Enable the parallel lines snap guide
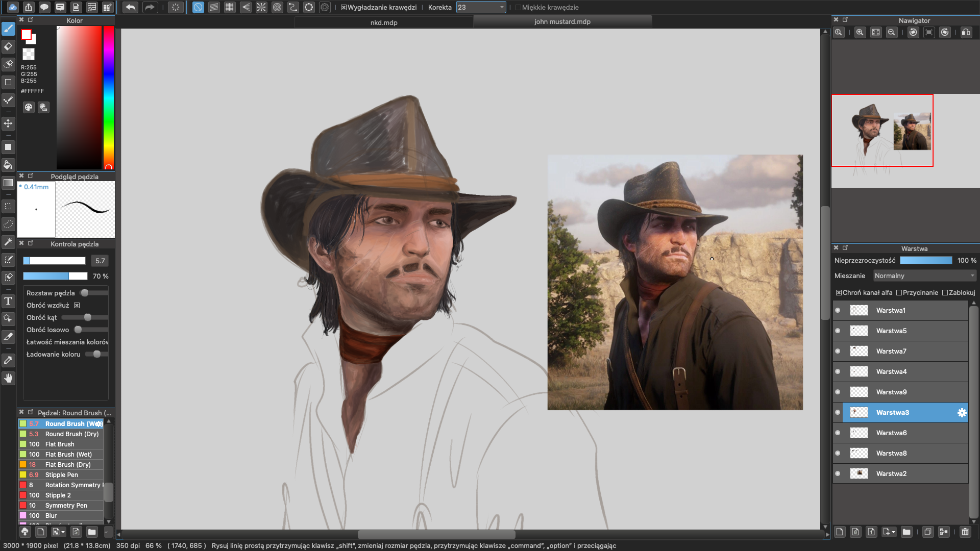 click(x=214, y=7)
